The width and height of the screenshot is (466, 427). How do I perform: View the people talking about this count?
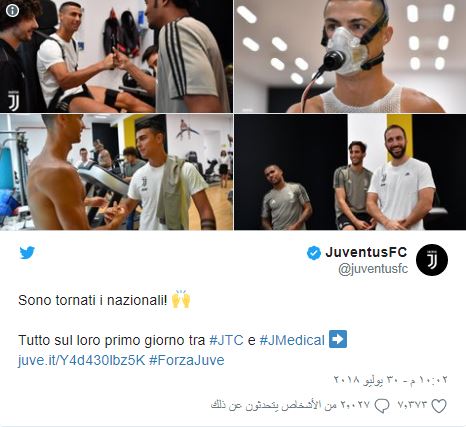pyautogui.click(x=291, y=405)
